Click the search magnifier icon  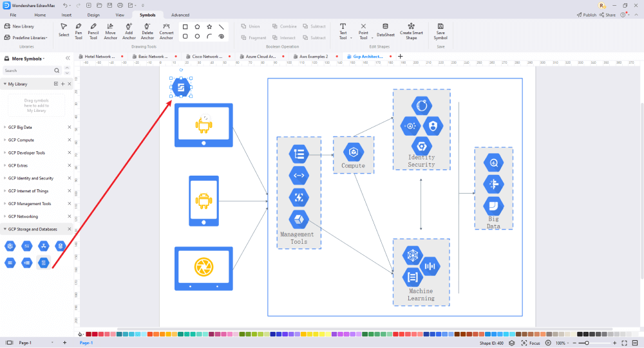pos(57,71)
